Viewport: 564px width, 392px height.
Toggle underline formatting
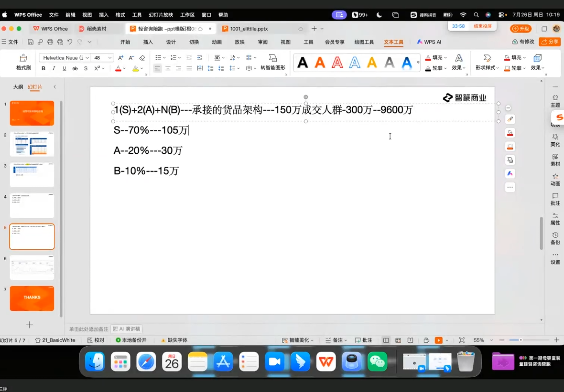(65, 68)
